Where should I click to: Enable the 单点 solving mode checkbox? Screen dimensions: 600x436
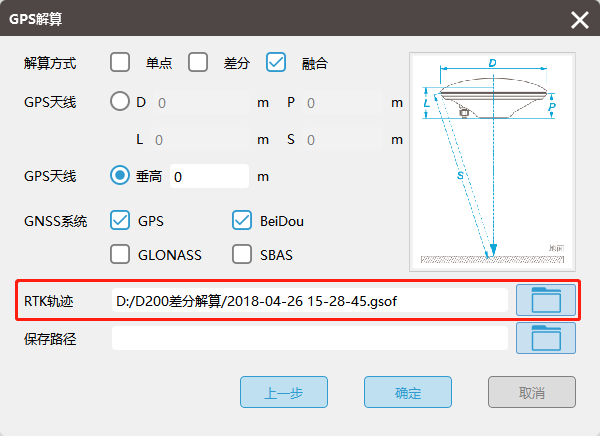[x=120, y=63]
